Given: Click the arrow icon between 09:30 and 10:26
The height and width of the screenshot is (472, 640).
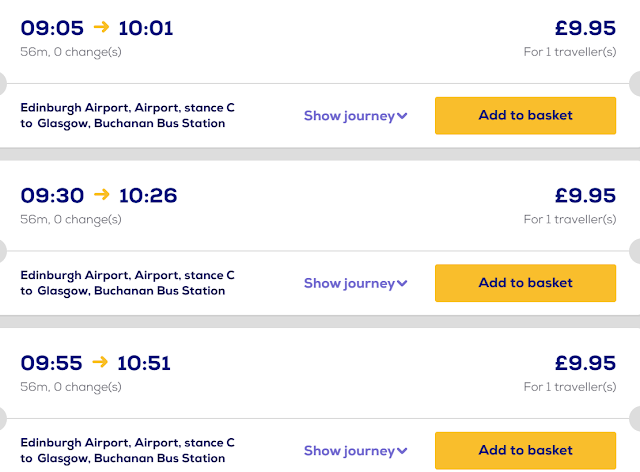Looking at the screenshot, I should tap(100, 195).
